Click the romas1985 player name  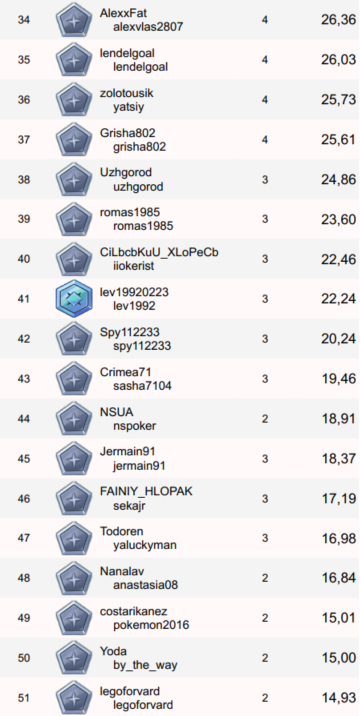click(130, 212)
